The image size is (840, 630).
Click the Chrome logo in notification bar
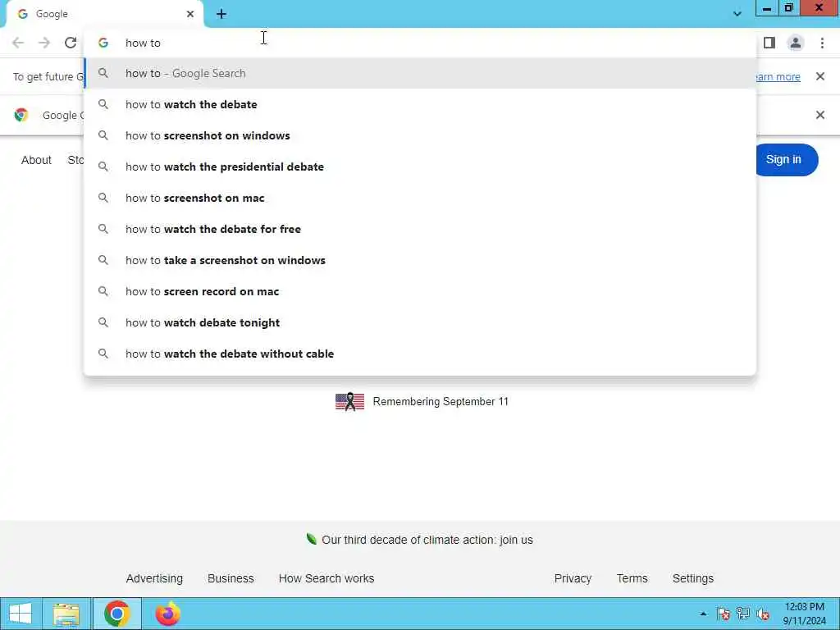click(x=21, y=115)
